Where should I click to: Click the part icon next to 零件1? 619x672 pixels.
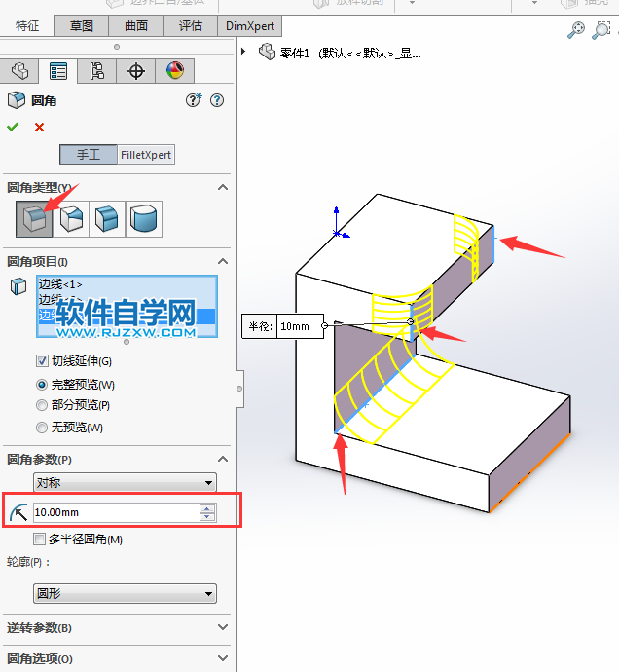[268, 53]
